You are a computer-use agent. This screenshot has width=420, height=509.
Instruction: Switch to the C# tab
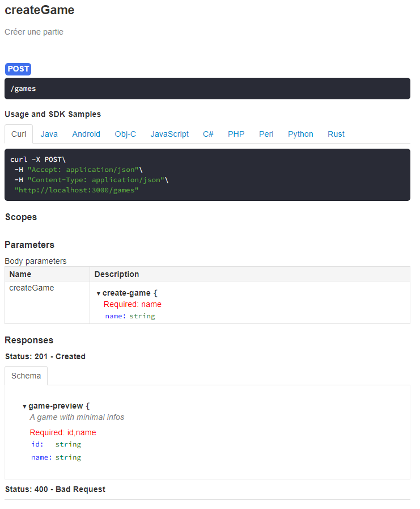click(208, 134)
